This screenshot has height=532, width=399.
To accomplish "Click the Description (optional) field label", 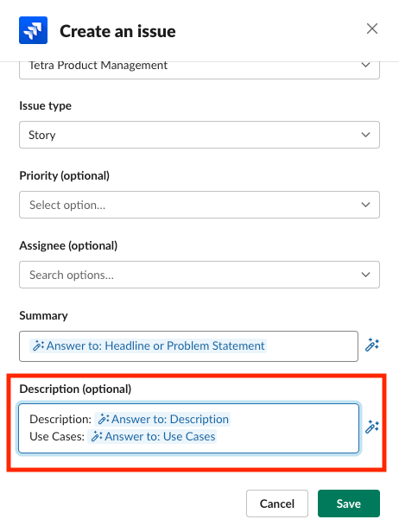I will click(75, 389).
